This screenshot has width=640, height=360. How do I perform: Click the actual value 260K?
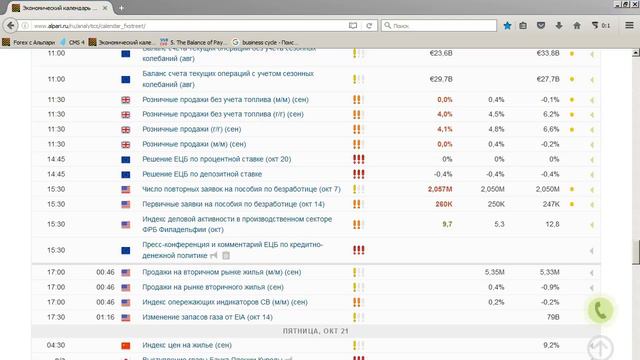pos(444,204)
